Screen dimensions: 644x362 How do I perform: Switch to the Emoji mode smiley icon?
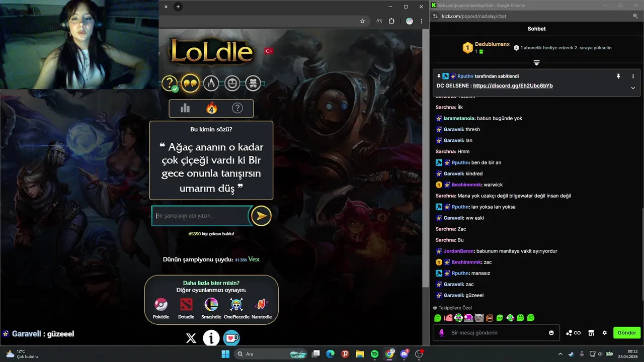[232, 83]
